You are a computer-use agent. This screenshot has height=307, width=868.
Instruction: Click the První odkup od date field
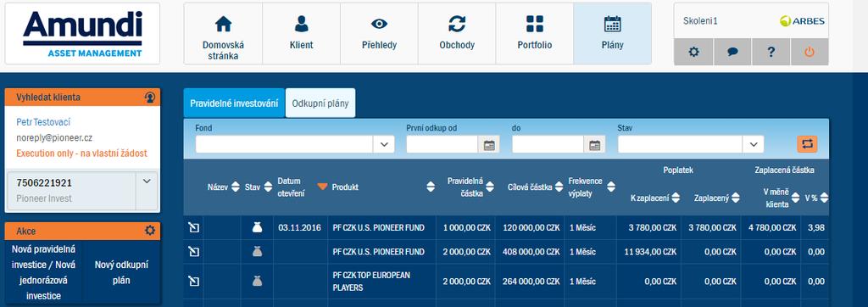coord(442,145)
